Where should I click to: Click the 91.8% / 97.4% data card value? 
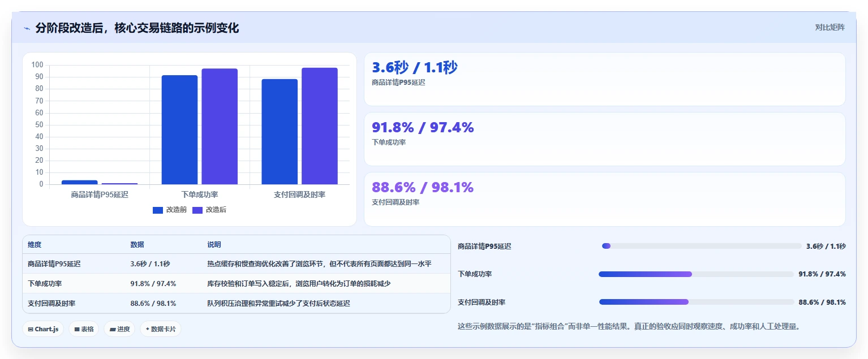[x=423, y=128]
